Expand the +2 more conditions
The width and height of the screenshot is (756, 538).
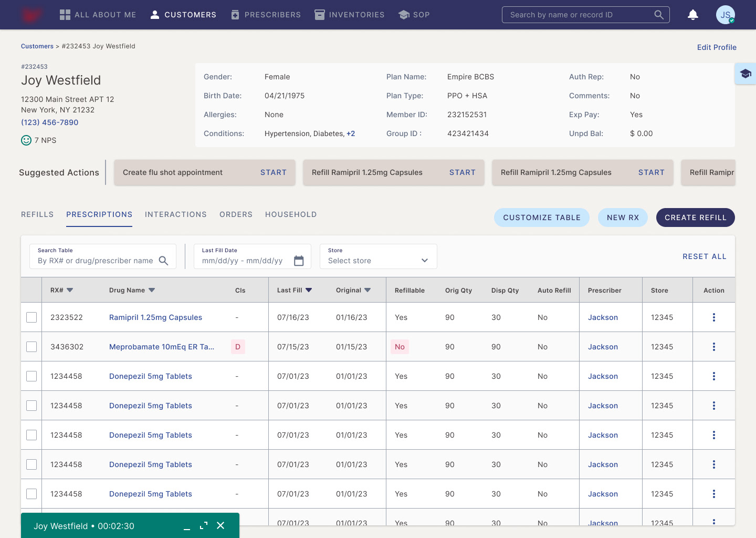point(351,133)
